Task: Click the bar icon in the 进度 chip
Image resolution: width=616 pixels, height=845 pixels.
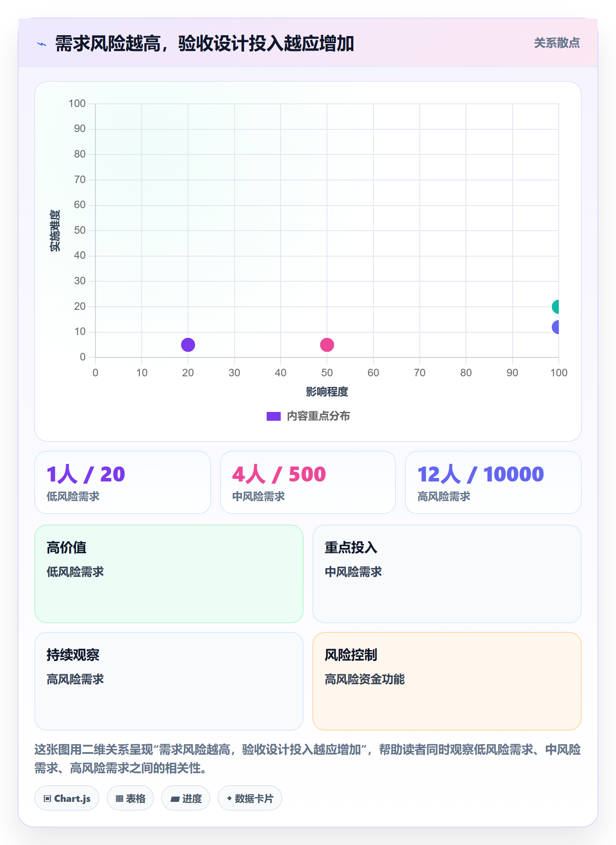Action: pyautogui.click(x=175, y=799)
